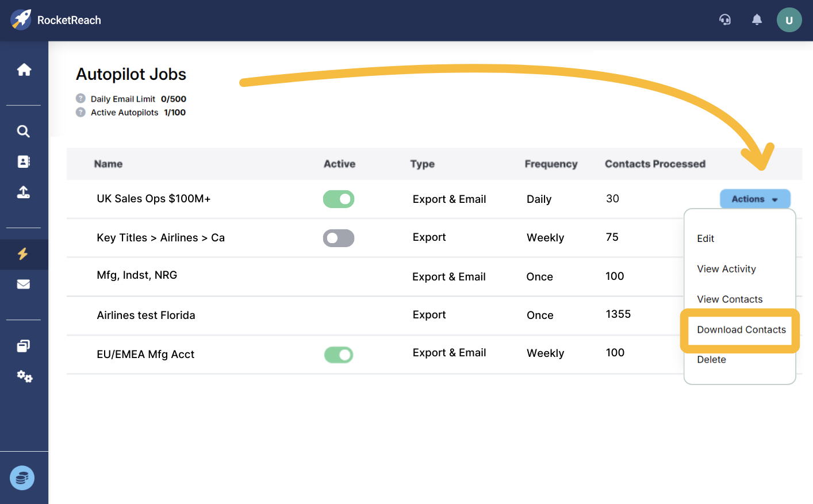813x504 pixels.
Task: Click the Daily Email Limit help icon
Action: pos(81,98)
